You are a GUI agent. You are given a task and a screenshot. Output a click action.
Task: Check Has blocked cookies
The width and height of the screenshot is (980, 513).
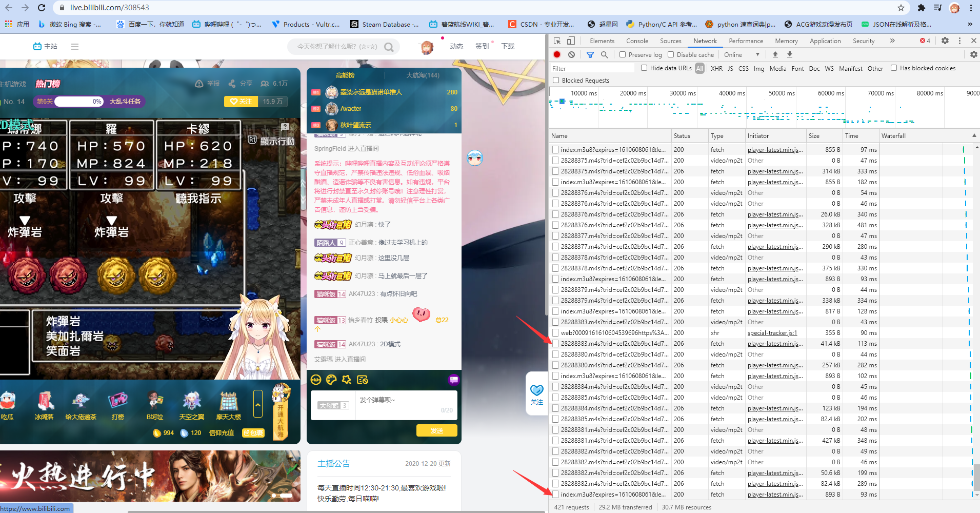point(894,68)
